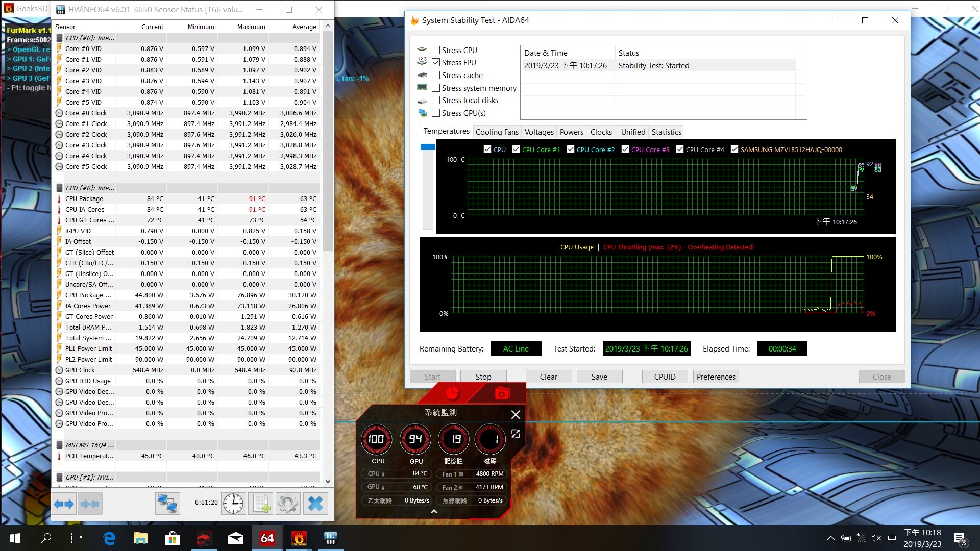Click HWiNFO network computers icon
The height and width of the screenshot is (551, 980).
[167, 504]
